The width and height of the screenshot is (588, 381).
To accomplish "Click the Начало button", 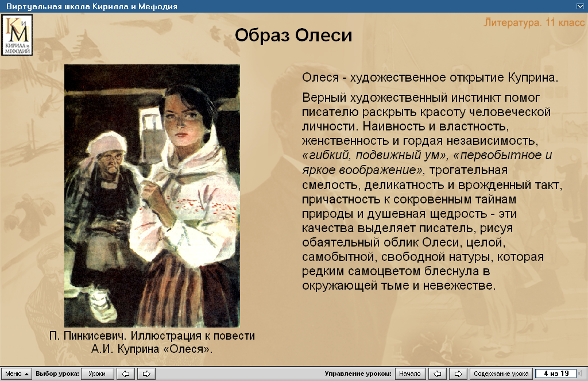I will pyautogui.click(x=409, y=374).
